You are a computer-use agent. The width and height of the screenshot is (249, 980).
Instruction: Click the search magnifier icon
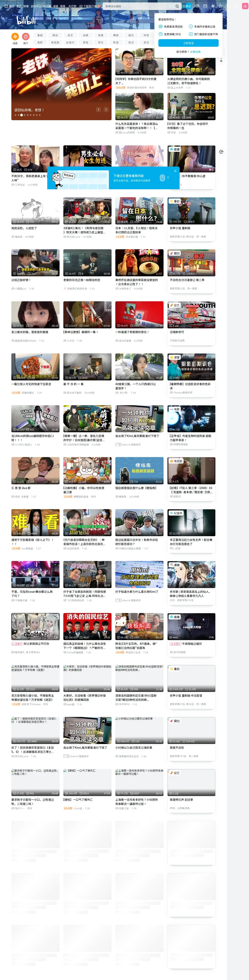[177, 6]
